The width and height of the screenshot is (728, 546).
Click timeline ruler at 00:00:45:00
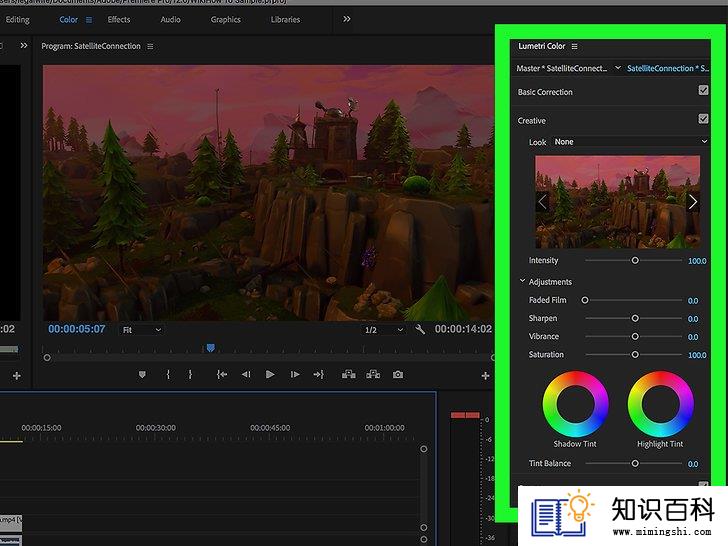click(x=270, y=428)
